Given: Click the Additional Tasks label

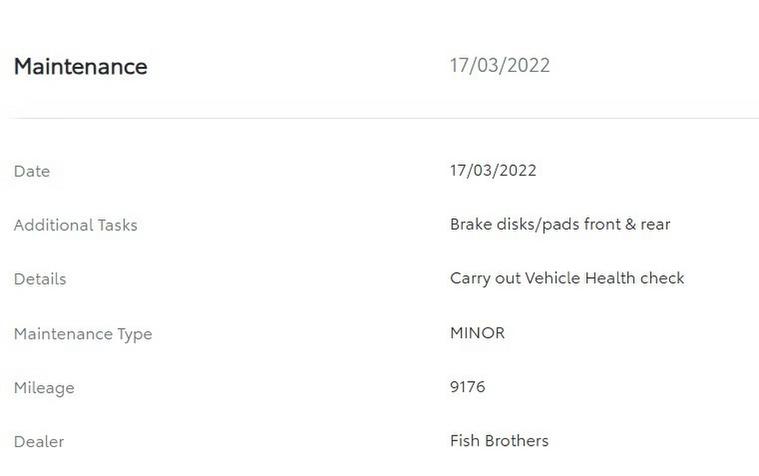Looking at the screenshot, I should pos(76,225).
